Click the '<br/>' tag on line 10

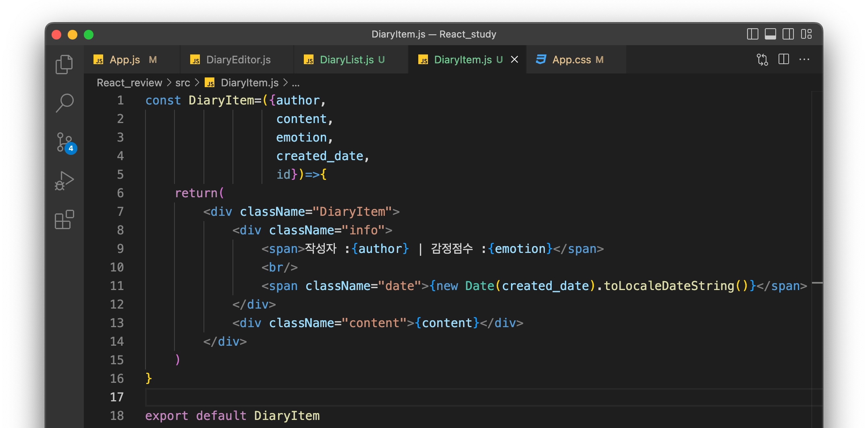[280, 267]
